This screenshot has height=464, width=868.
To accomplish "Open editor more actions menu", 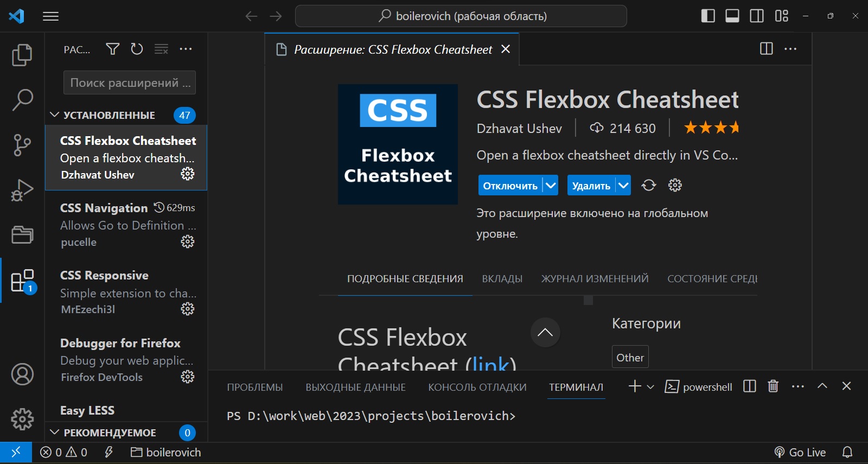I will pyautogui.click(x=791, y=49).
